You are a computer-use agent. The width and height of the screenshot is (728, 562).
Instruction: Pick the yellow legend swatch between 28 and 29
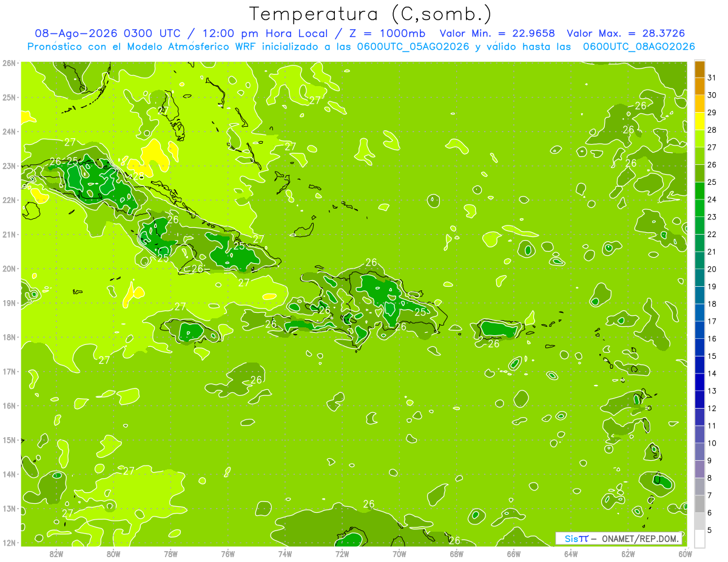[699, 121]
